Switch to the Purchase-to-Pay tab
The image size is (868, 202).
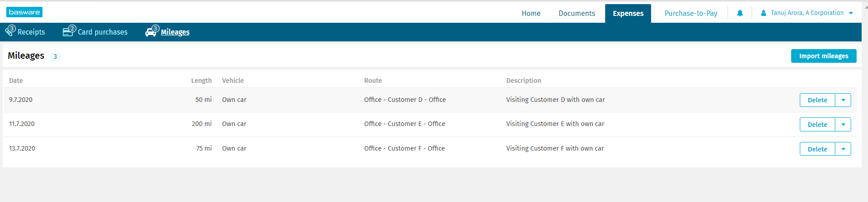coord(691,14)
